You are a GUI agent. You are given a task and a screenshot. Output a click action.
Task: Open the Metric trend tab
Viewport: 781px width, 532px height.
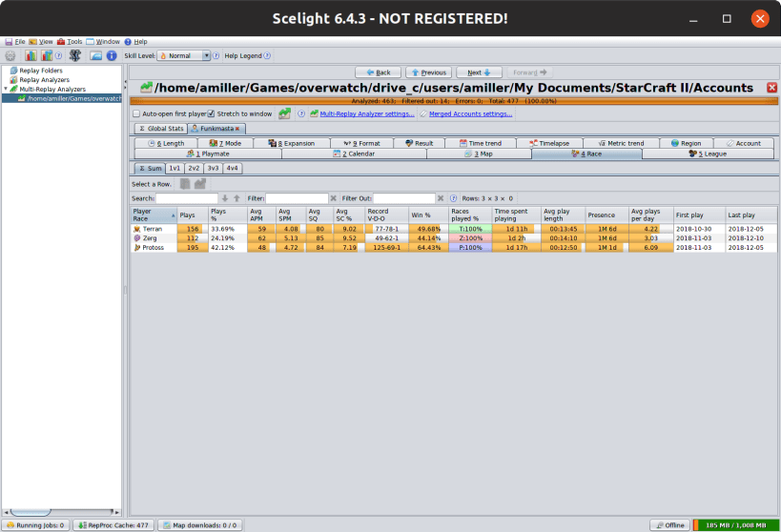[x=621, y=143]
